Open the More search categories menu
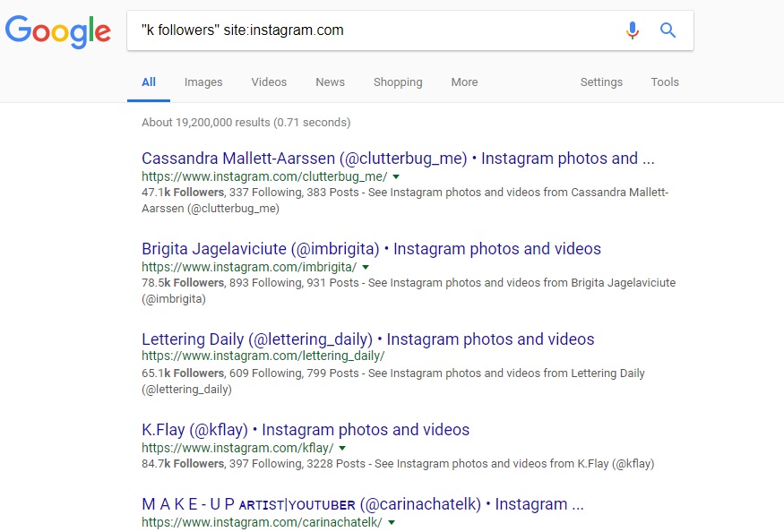 [464, 82]
